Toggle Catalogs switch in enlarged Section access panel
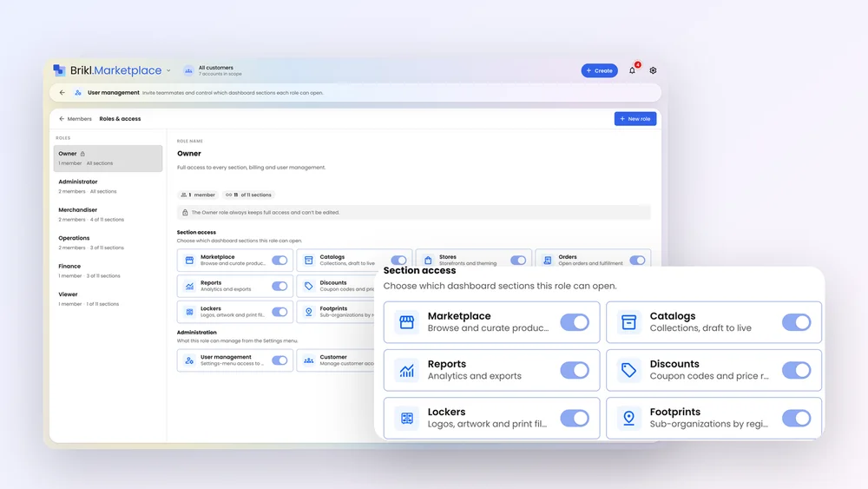Screen dimensions: 868x489 click(797, 322)
